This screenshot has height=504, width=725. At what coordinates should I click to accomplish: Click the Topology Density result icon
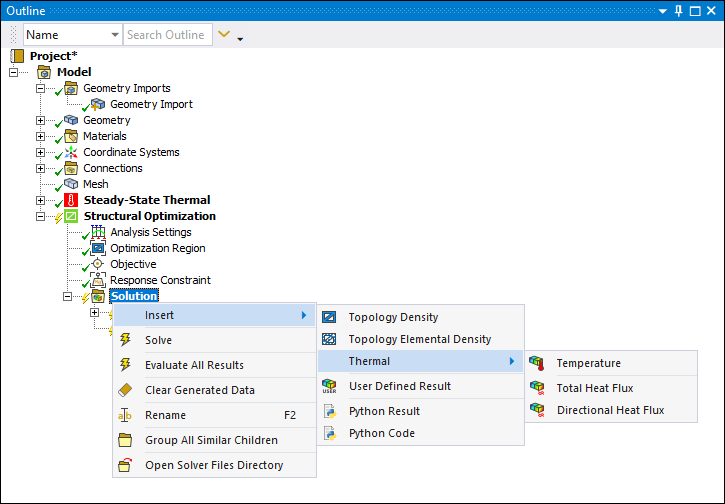[329, 317]
